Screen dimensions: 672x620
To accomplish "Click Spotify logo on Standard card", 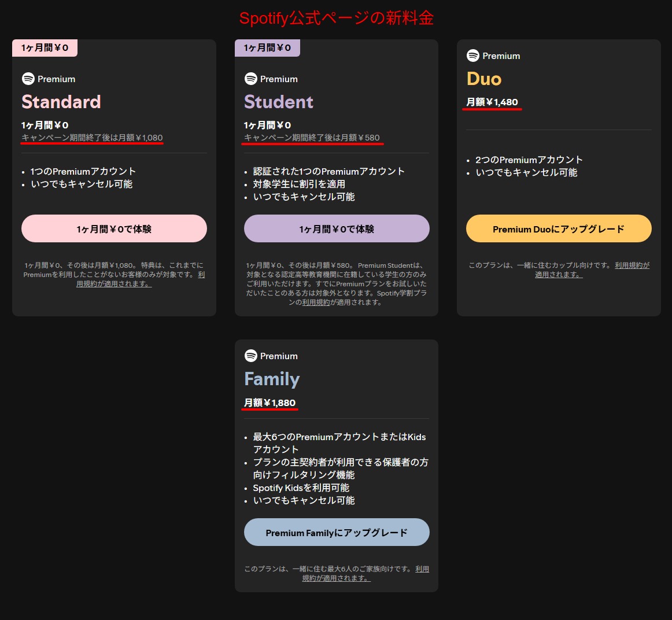I will pos(28,79).
